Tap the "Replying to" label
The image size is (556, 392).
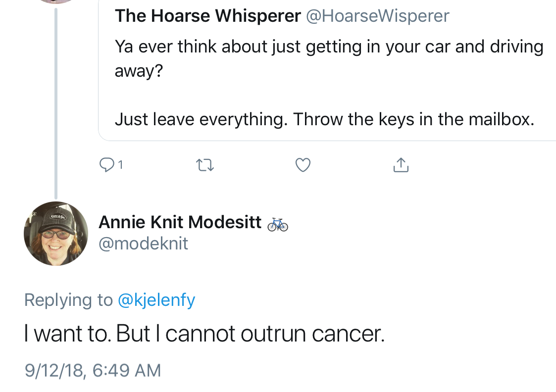[68, 300]
